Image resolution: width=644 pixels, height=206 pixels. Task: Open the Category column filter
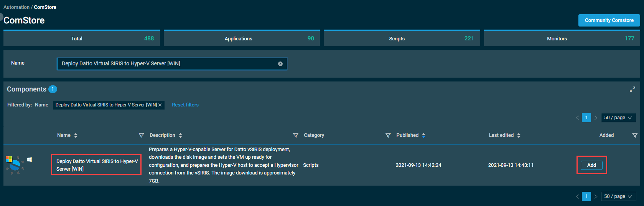(x=388, y=135)
